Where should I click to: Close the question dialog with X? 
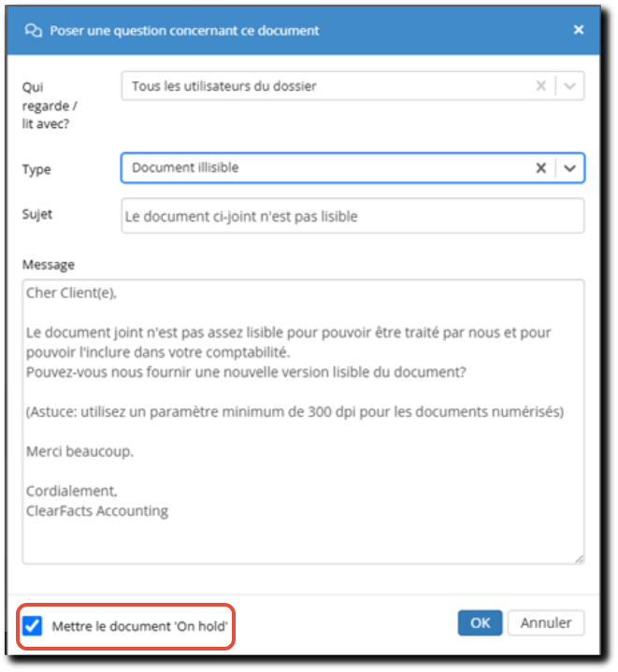click(x=579, y=30)
